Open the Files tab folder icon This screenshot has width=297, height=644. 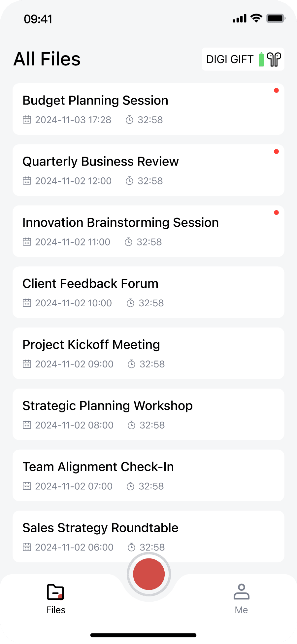pos(55,592)
